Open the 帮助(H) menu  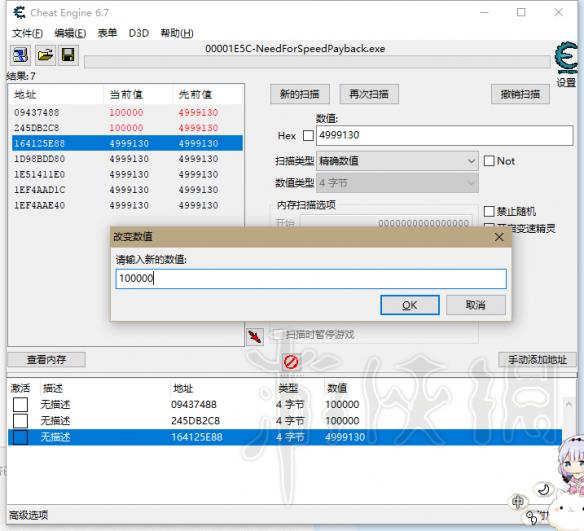tap(177, 33)
